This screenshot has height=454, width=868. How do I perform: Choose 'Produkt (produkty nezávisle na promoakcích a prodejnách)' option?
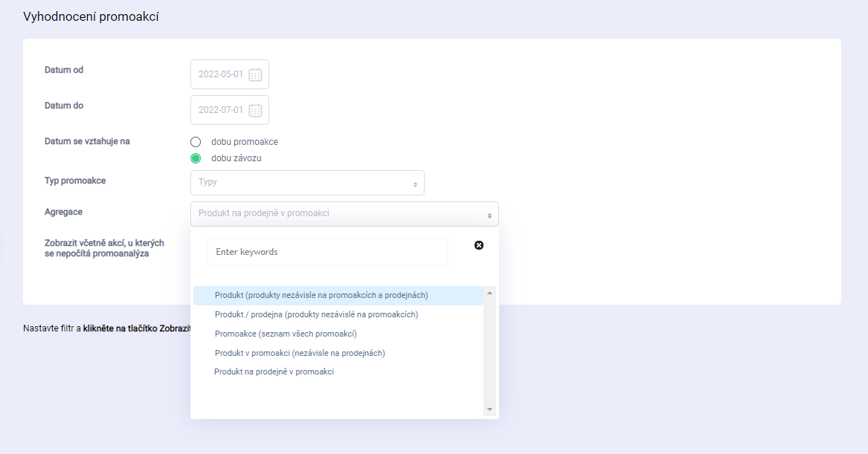[321, 296]
